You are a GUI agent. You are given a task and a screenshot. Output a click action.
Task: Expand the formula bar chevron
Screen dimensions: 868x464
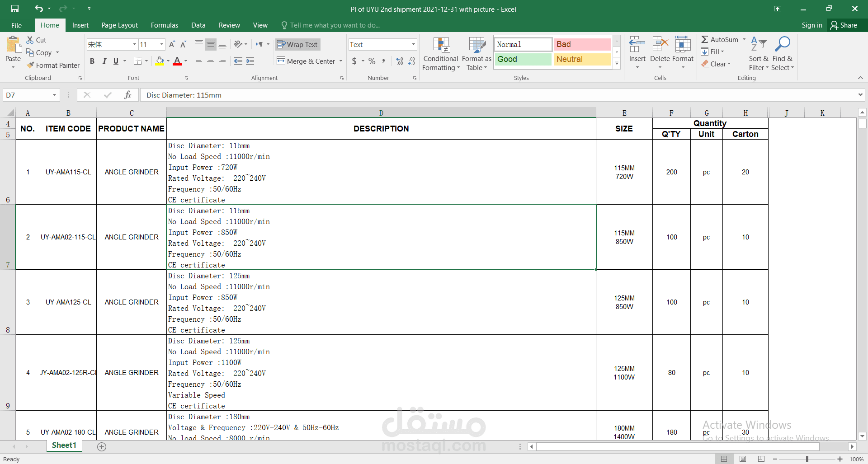coord(860,95)
